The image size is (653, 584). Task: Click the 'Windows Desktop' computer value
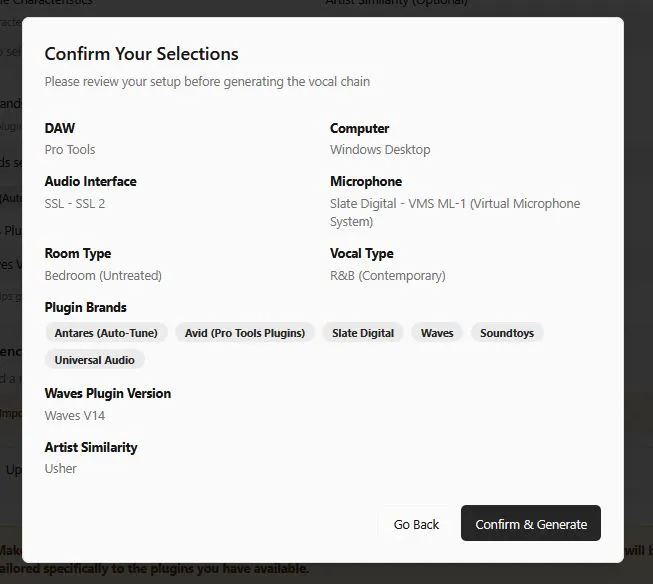pyautogui.click(x=380, y=150)
